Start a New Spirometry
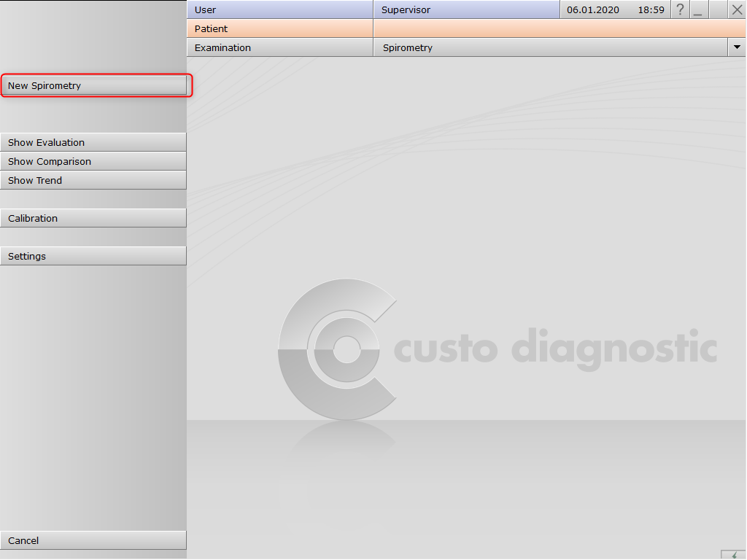Screen dimensions: 747x560 [x=93, y=86]
